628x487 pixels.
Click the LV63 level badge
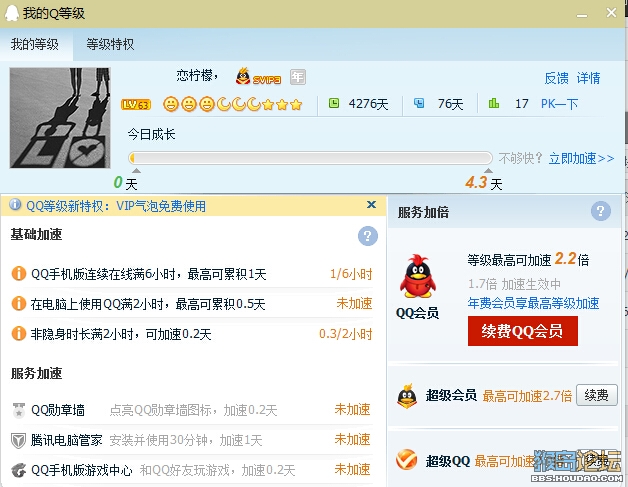136,105
